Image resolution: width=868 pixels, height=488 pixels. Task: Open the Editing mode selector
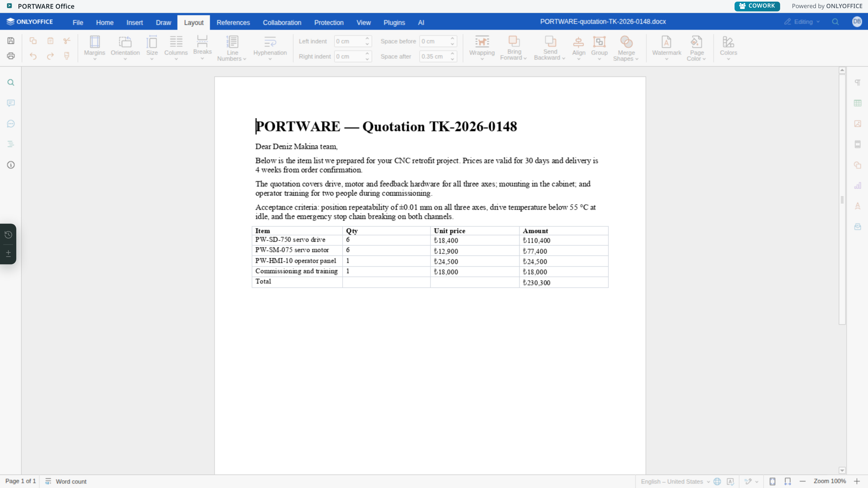pos(802,22)
